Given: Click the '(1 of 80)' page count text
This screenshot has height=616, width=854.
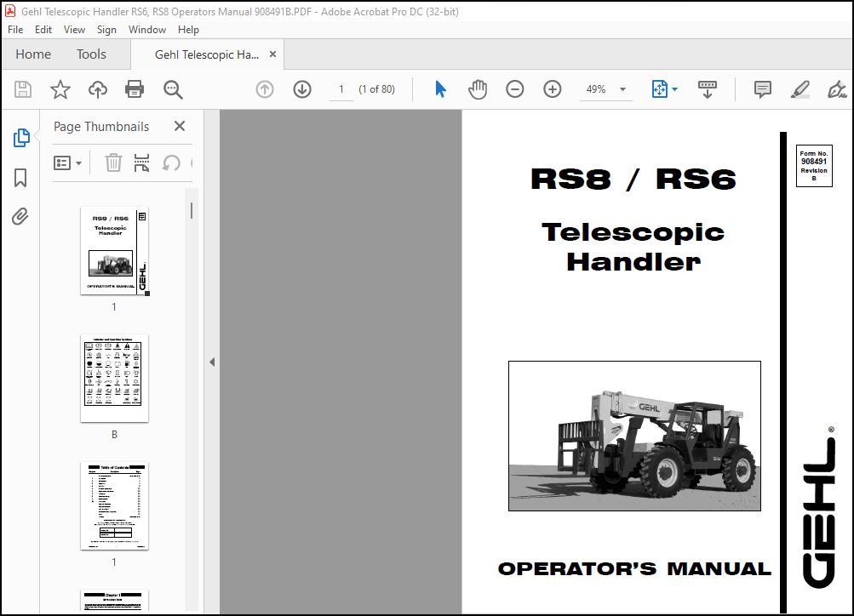Looking at the screenshot, I should [x=376, y=89].
